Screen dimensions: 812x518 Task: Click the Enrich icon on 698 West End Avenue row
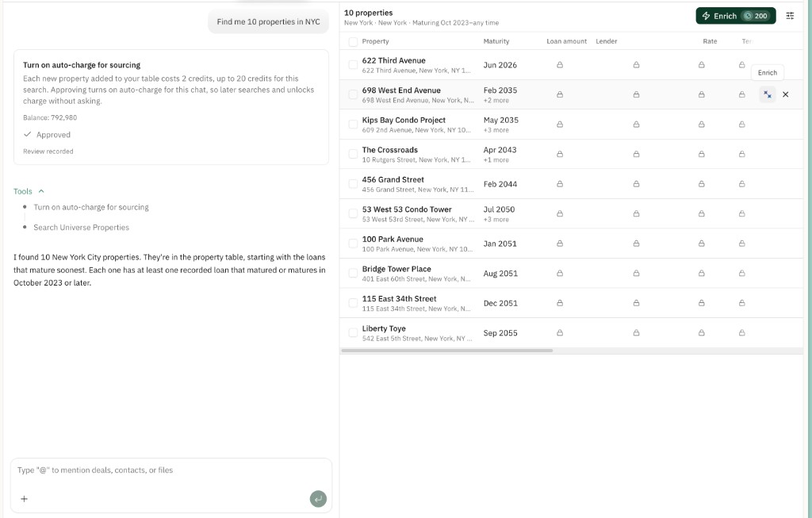(x=767, y=94)
